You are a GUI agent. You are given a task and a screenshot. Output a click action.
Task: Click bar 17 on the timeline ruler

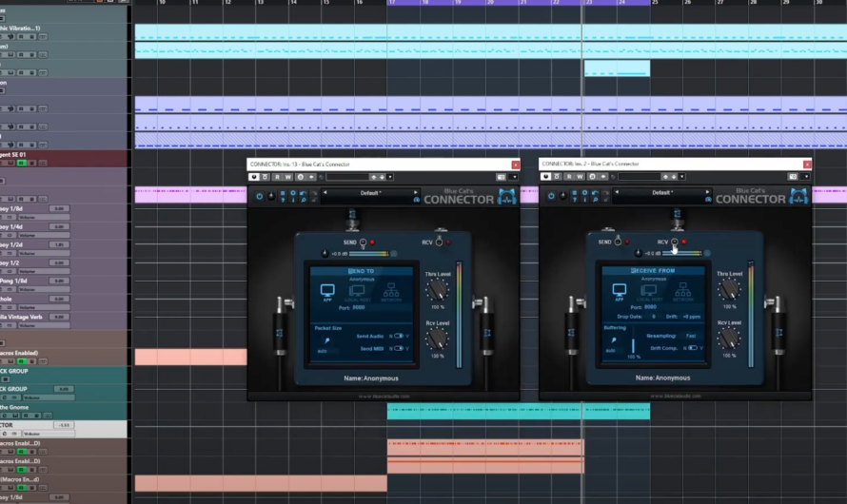[x=392, y=3]
